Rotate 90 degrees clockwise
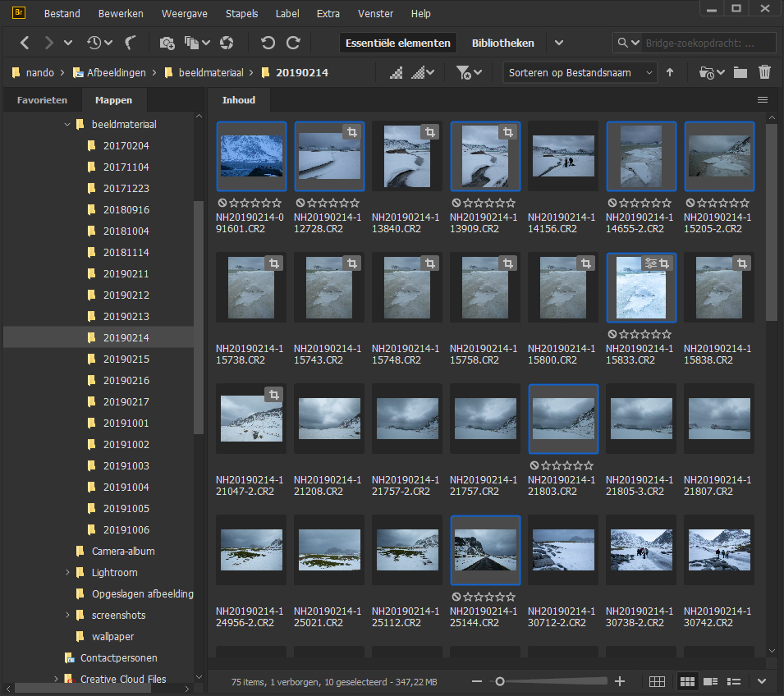The width and height of the screenshot is (784, 696). click(x=293, y=43)
